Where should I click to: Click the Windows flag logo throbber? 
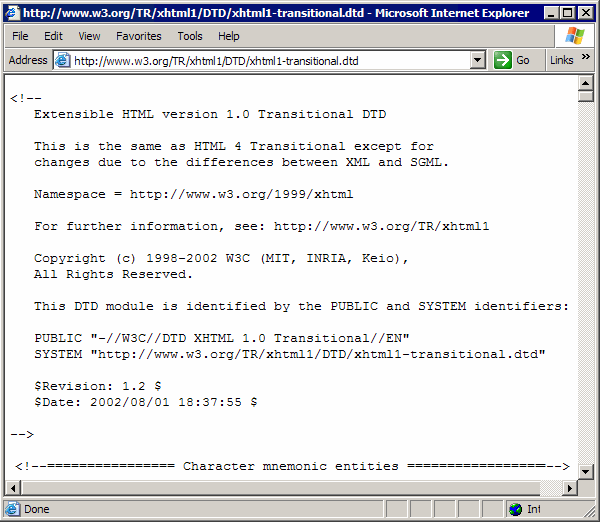[x=575, y=36]
